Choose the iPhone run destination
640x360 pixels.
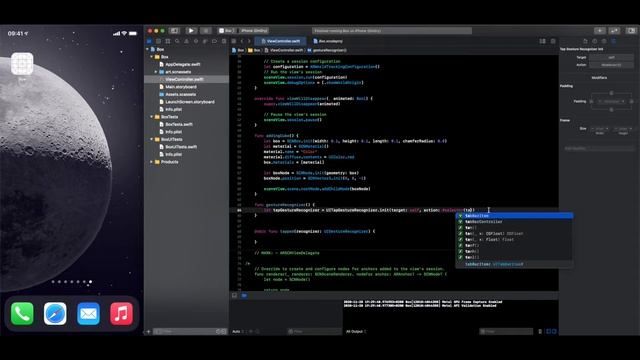(x=253, y=31)
